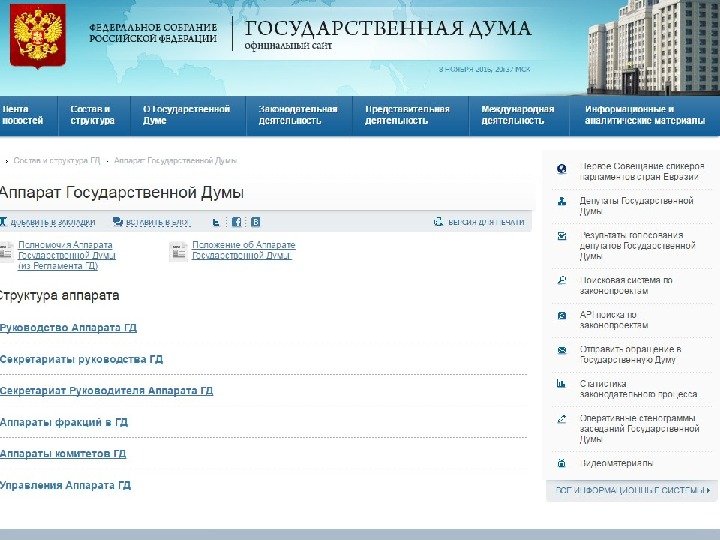
Task: Open 'API поиска по законопроектам' link
Action: click(x=613, y=320)
